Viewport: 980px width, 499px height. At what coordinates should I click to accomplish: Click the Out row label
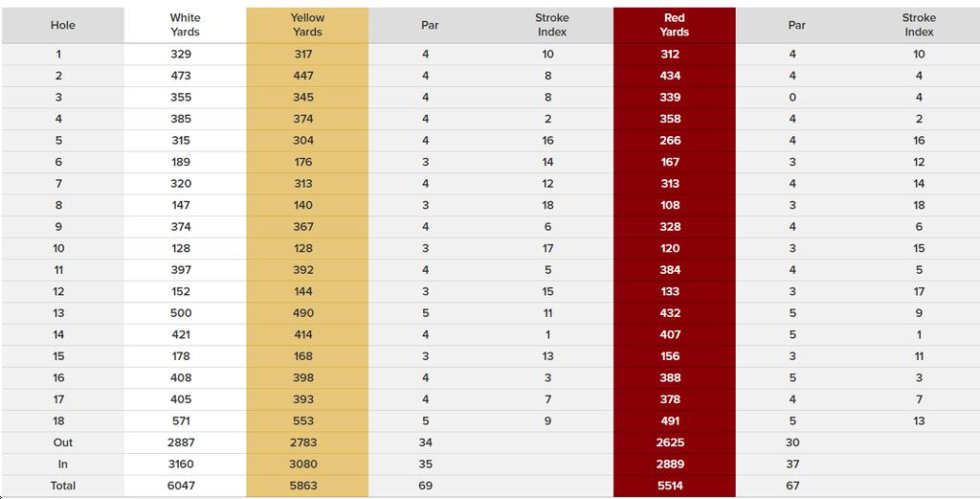pyautogui.click(x=62, y=442)
